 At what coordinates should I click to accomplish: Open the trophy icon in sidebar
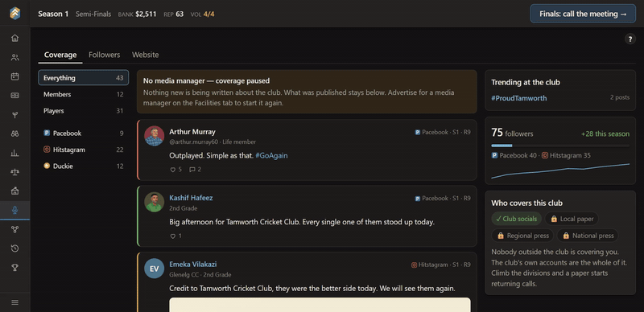coord(14,268)
